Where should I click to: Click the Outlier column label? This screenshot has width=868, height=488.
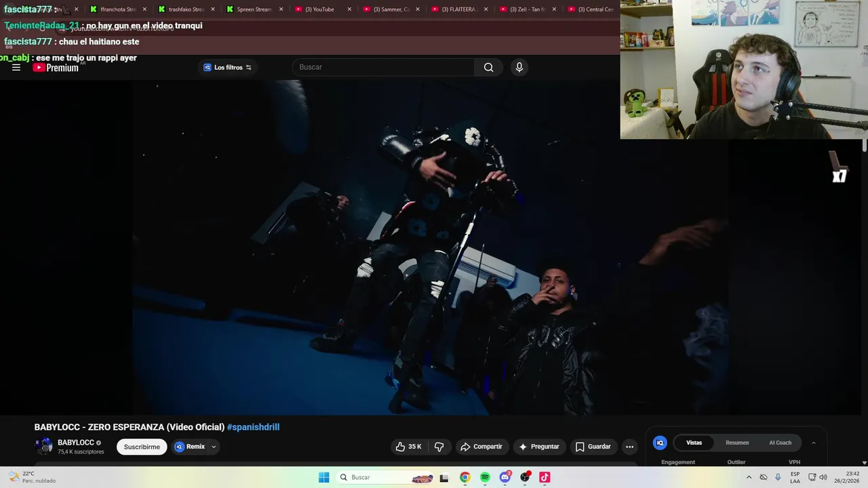coord(736,462)
